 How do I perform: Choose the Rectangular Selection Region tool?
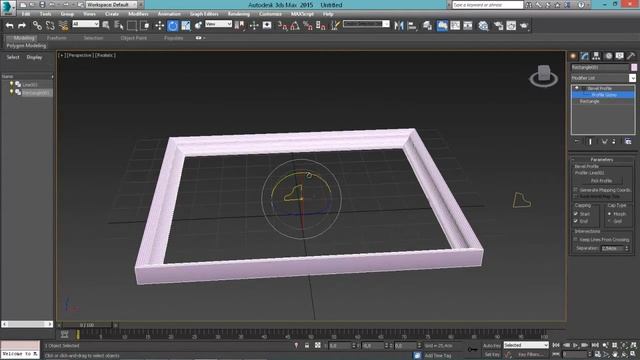tap(132, 26)
